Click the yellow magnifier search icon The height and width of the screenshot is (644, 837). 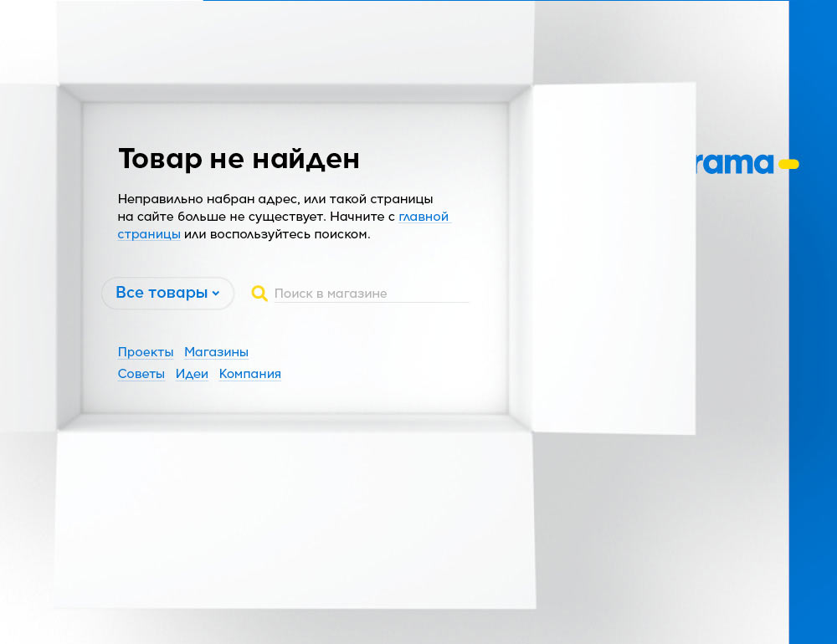[x=259, y=294]
